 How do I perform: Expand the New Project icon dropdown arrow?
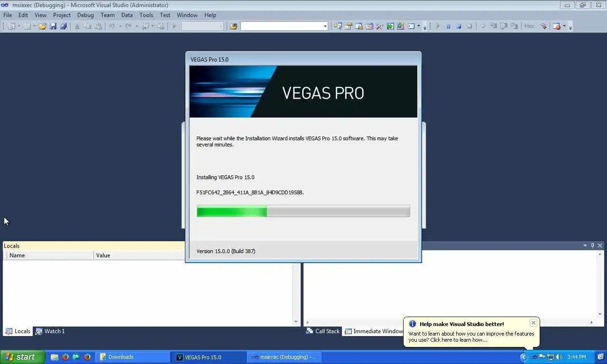(19, 26)
